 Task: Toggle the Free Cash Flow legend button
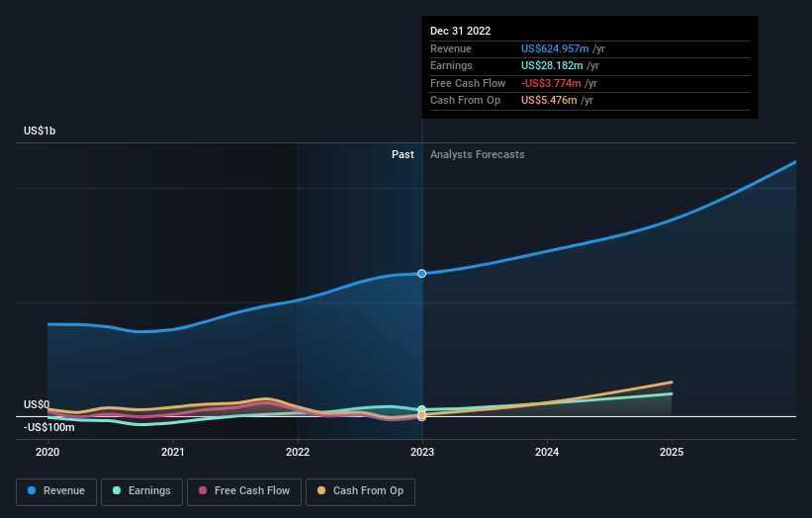[x=244, y=491]
